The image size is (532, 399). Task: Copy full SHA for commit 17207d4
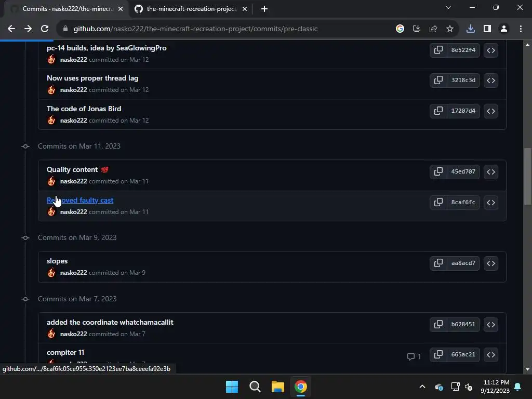(x=438, y=111)
